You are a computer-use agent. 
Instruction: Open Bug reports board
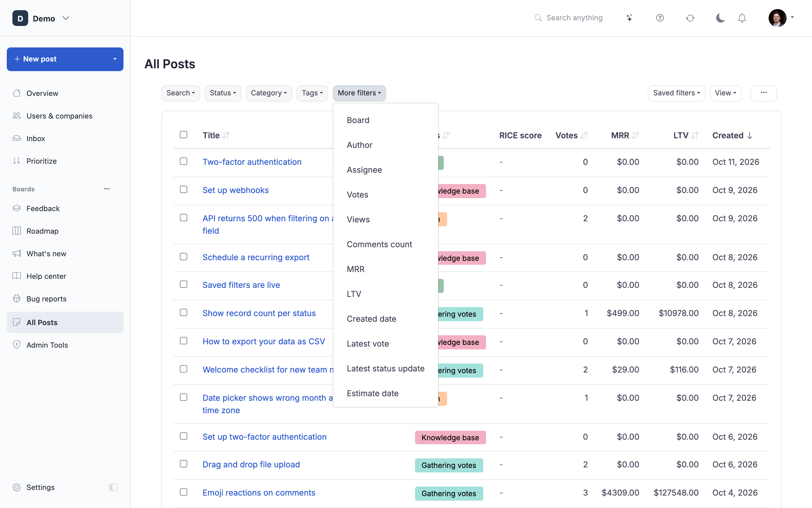[x=65, y=299]
